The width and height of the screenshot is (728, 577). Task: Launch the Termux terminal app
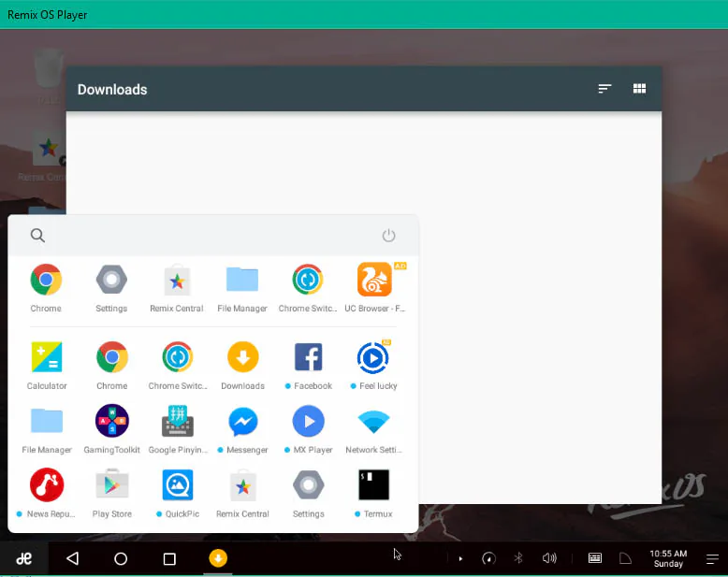pos(373,485)
